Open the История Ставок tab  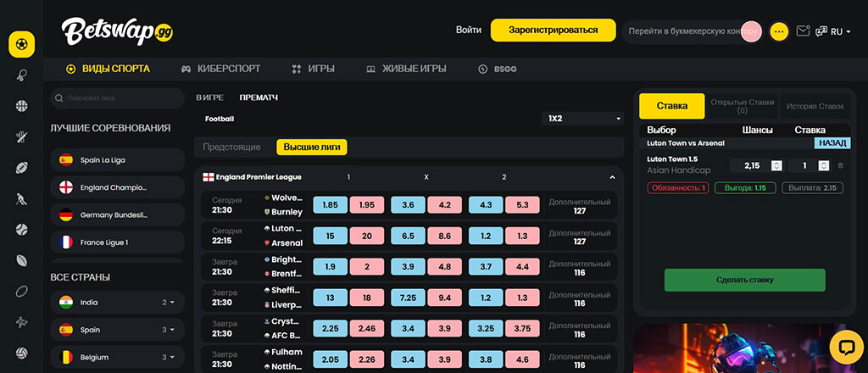click(x=815, y=106)
